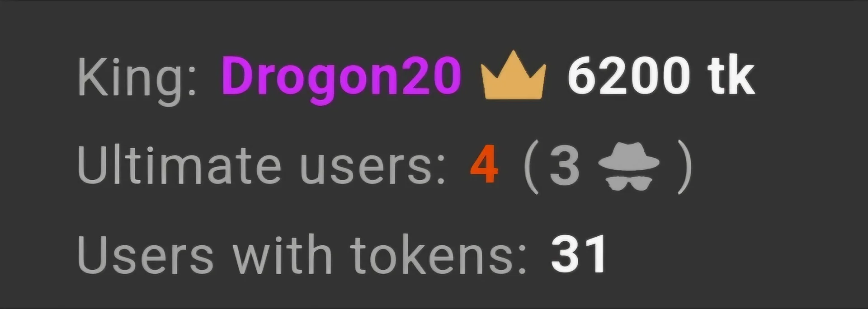
Task: Click the tokens user count 31
Action: [579, 254]
